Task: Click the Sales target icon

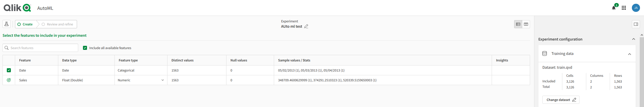Action: [x=9, y=80]
